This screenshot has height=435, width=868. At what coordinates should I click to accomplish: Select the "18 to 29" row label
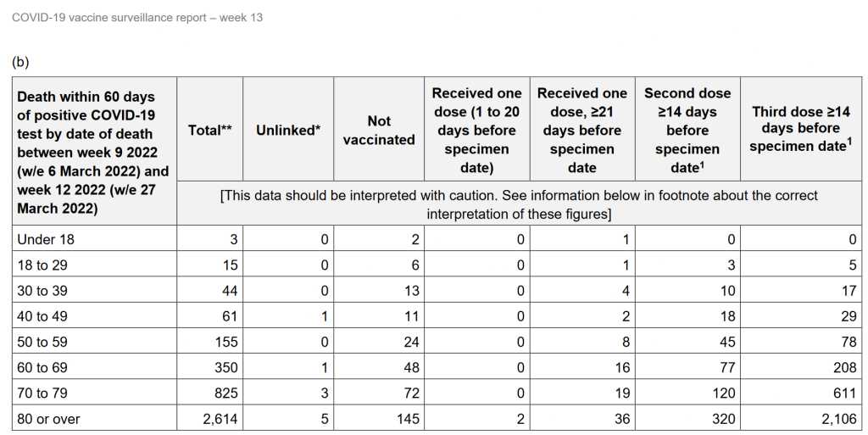point(44,265)
